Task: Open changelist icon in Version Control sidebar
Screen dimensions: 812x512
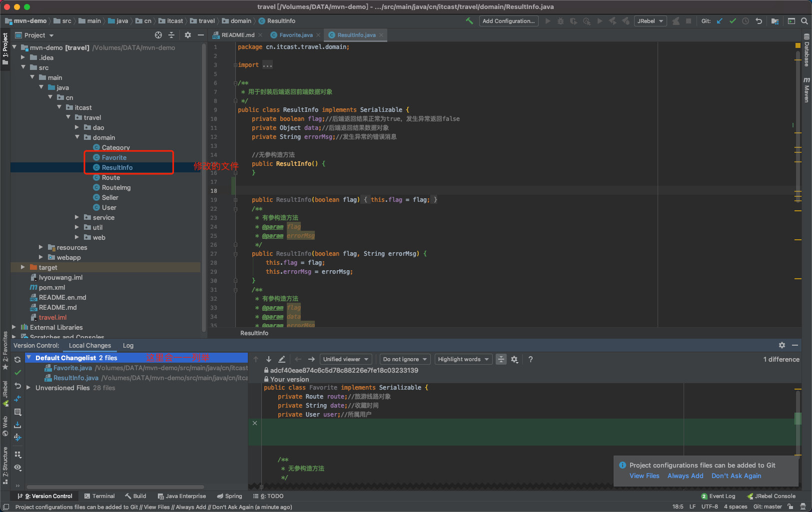Action: coord(17,412)
